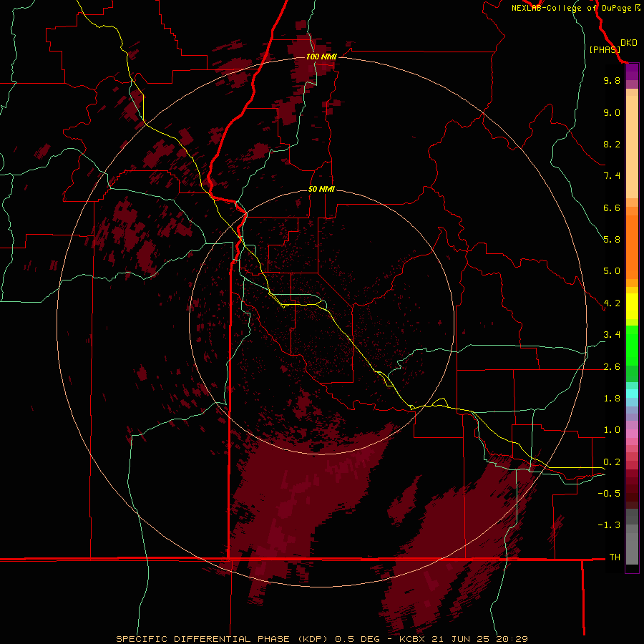The height and width of the screenshot is (644, 644).
Task: Select the purple swatch atop the color bar
Action: tap(632, 72)
